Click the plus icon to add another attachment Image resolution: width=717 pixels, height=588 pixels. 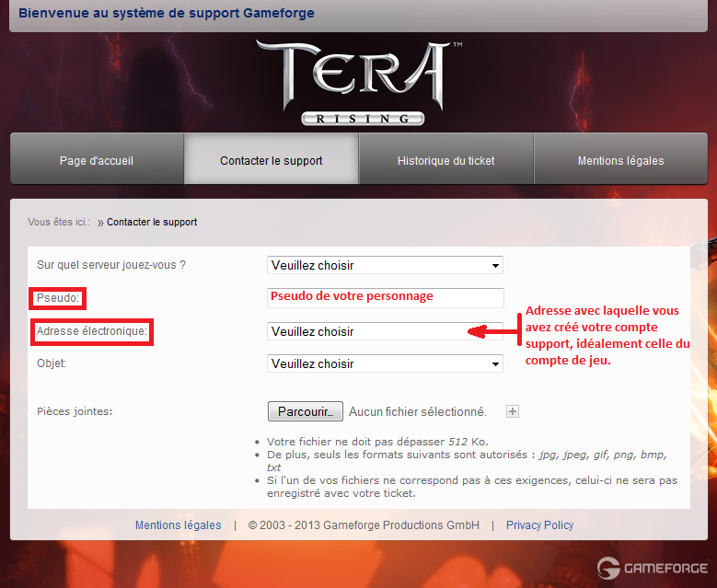pyautogui.click(x=512, y=411)
